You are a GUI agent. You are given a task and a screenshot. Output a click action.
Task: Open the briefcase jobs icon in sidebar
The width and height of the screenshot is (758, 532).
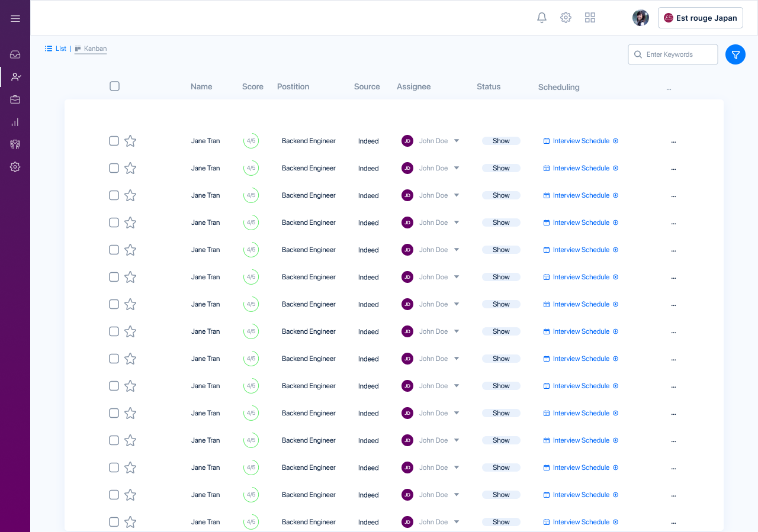point(15,99)
